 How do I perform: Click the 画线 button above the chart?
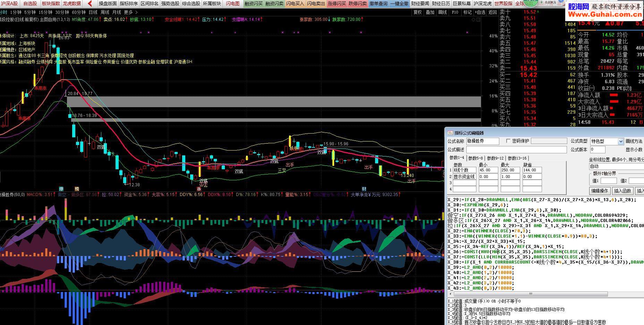[x=443, y=12]
